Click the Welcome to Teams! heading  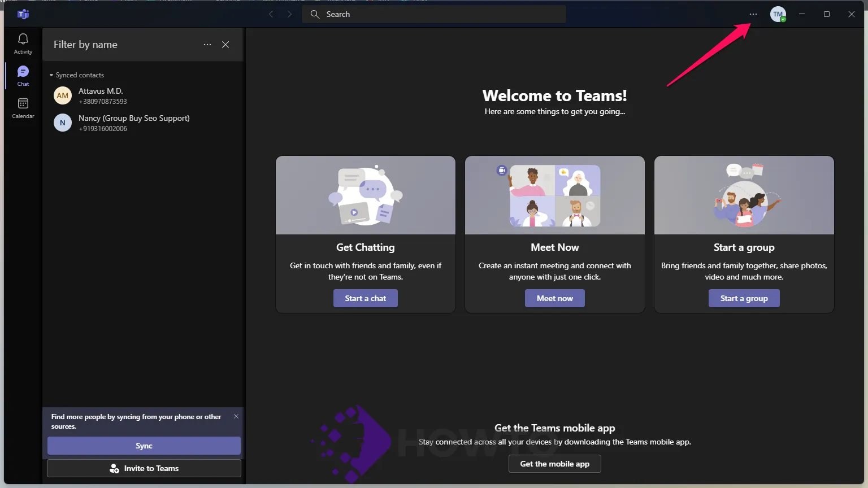pos(555,95)
